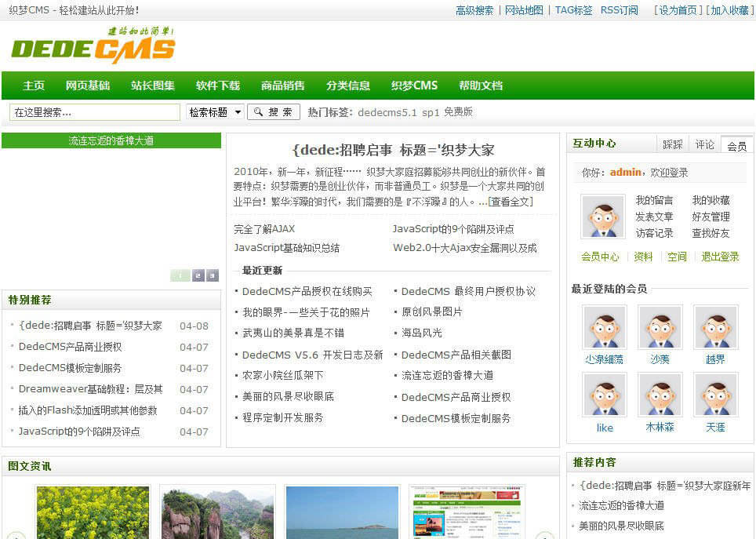
Task: Open the 分类信息 nav menu
Action: [x=348, y=86]
